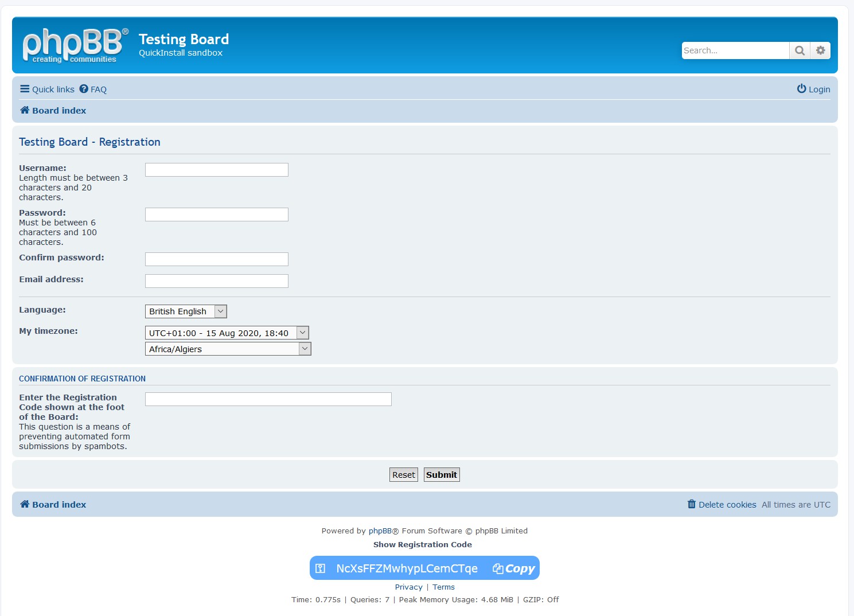This screenshot has height=616, width=854.
Task: Open the Africa/Algiers timezone dropdown
Action: pyautogui.click(x=228, y=349)
